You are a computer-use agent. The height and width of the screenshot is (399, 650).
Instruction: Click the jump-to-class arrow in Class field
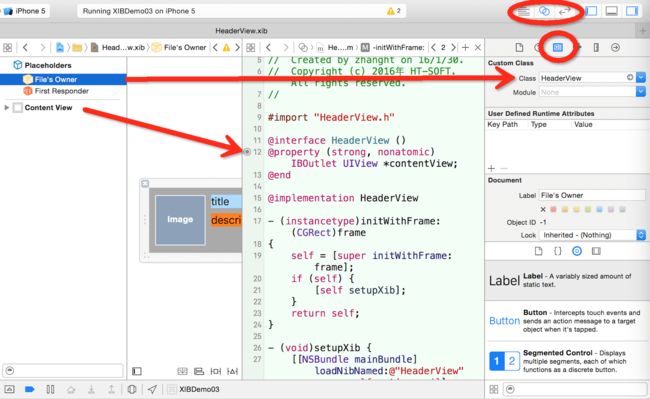point(630,77)
